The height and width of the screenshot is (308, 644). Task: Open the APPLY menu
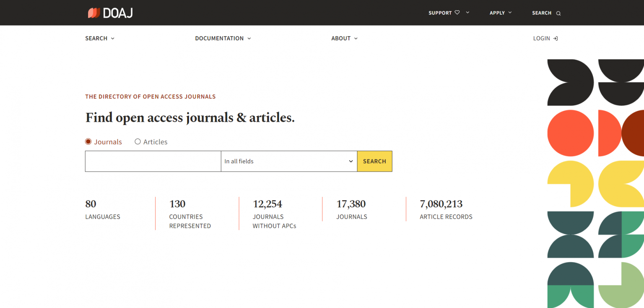(x=500, y=13)
